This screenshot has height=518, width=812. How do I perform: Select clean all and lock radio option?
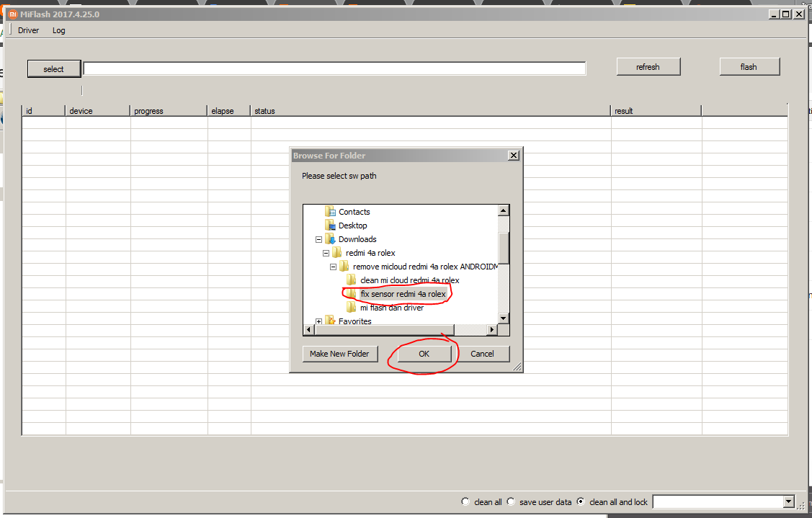(x=581, y=501)
